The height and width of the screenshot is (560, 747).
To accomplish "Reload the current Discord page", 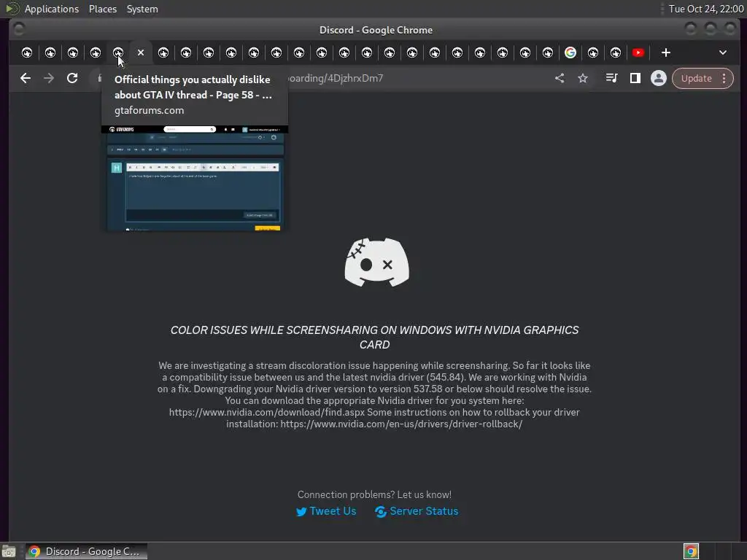I will (72, 78).
